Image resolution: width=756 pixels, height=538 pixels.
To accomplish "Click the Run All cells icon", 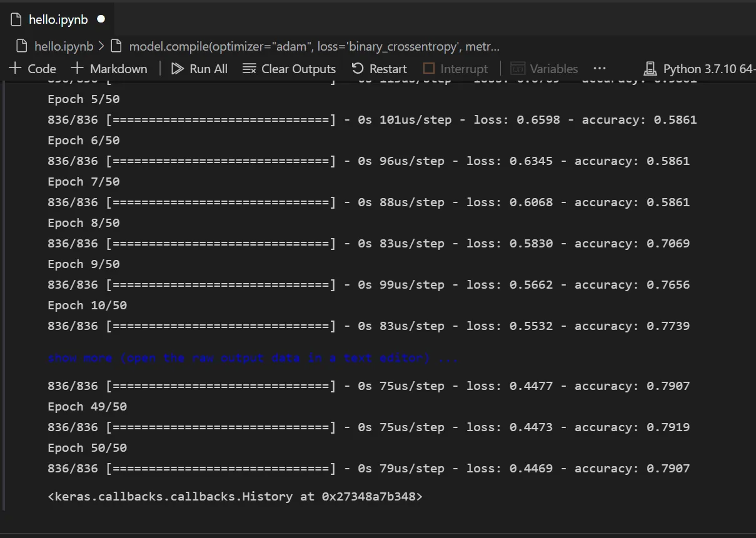I will (178, 68).
